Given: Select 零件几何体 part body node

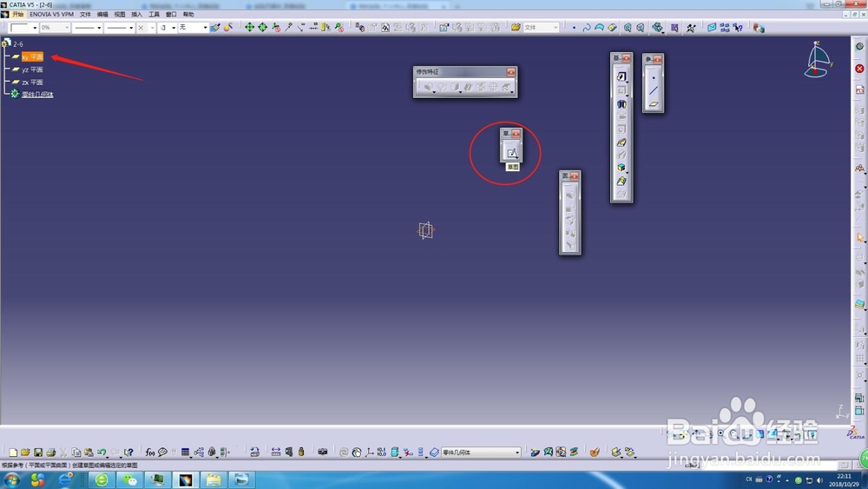Looking at the screenshot, I should (x=37, y=95).
